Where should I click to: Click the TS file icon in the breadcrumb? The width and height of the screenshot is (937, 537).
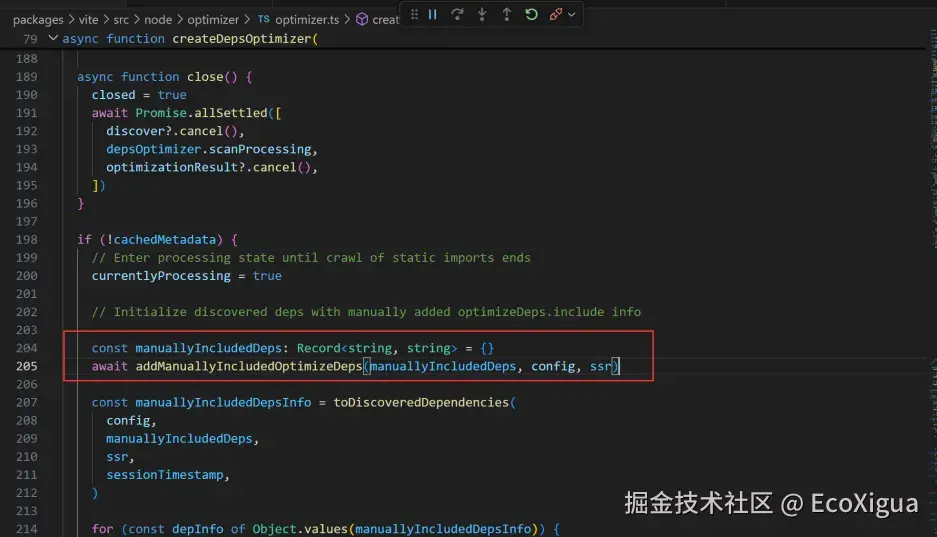click(x=264, y=19)
